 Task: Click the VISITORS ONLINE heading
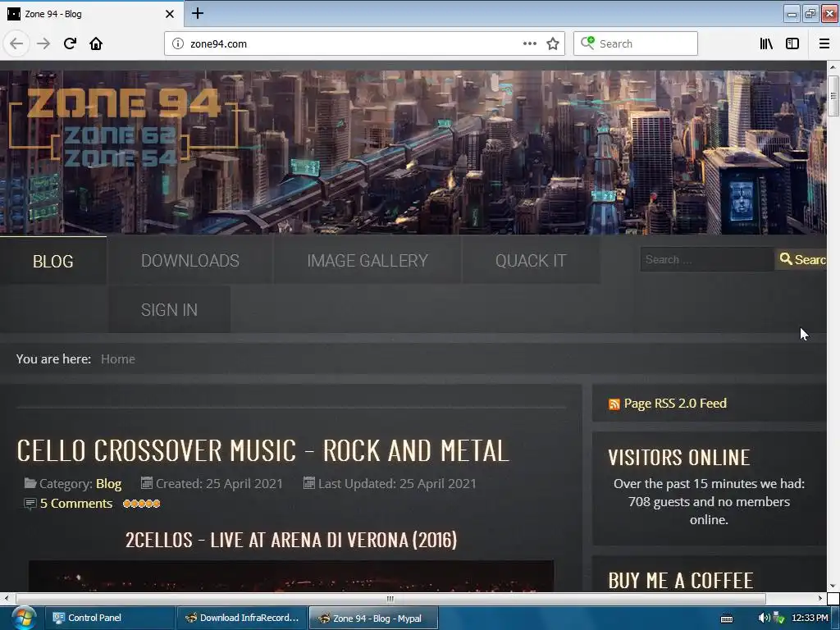(x=678, y=458)
